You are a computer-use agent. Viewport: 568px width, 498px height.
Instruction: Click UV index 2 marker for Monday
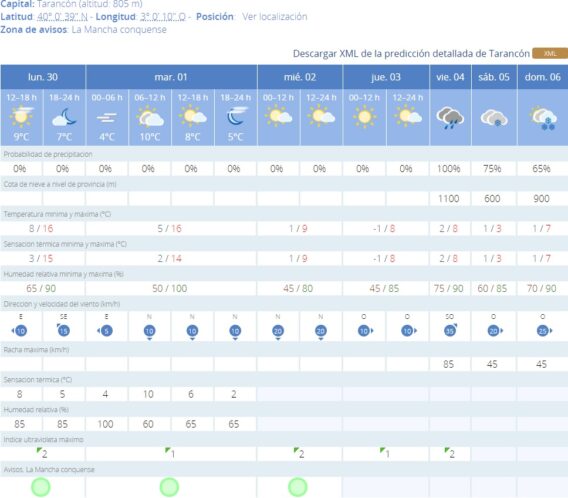pos(42,453)
